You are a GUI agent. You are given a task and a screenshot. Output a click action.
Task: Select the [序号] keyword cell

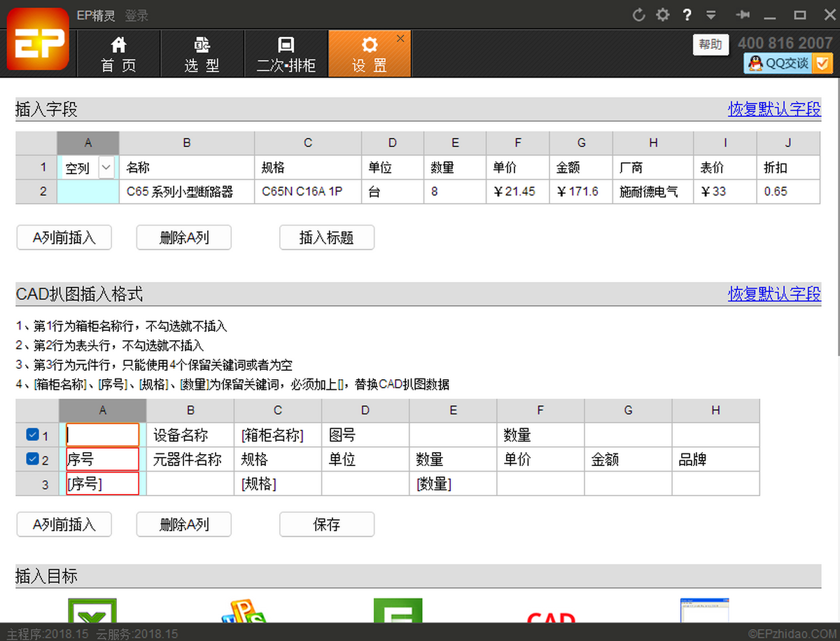pos(103,484)
